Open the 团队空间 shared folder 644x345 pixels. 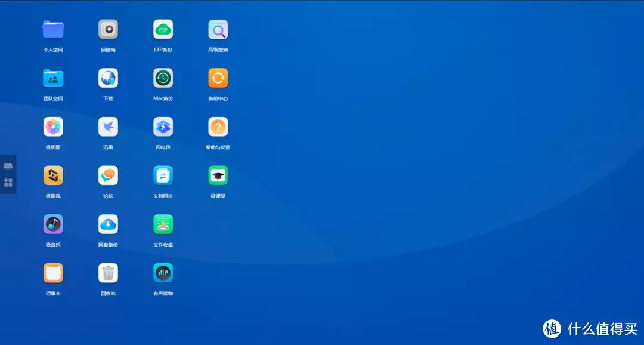[53, 78]
